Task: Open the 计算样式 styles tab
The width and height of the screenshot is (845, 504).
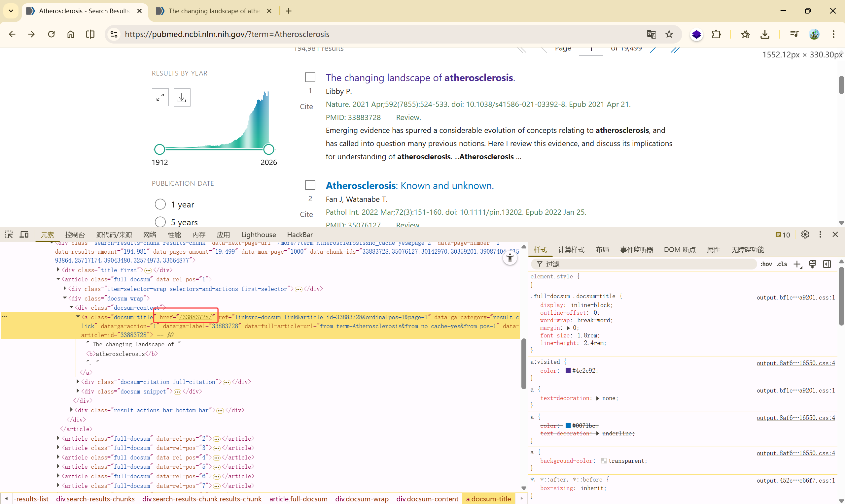Action: pyautogui.click(x=571, y=250)
